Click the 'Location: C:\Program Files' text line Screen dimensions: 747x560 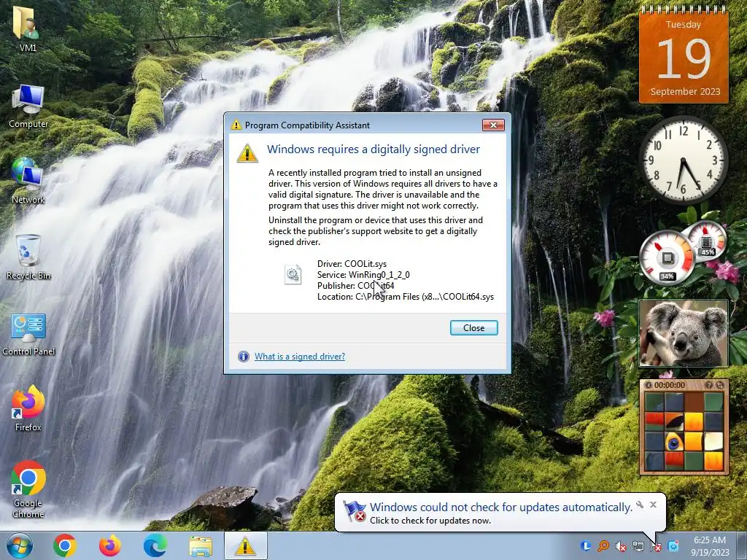click(406, 297)
